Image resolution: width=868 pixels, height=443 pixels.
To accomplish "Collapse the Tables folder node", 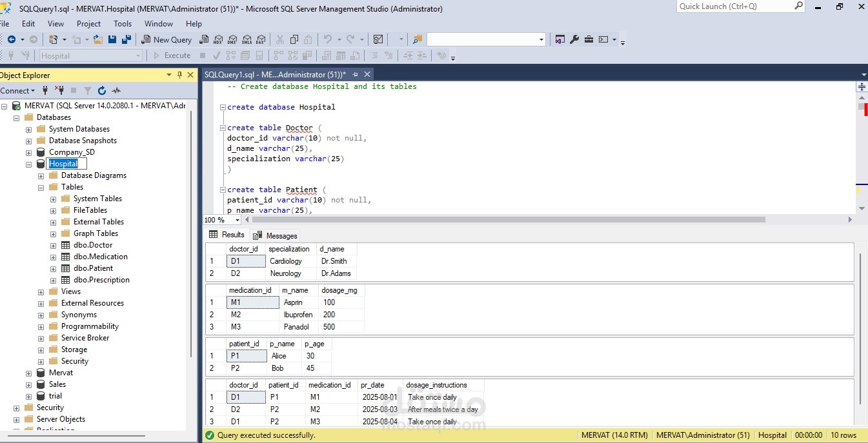I will [x=41, y=187].
